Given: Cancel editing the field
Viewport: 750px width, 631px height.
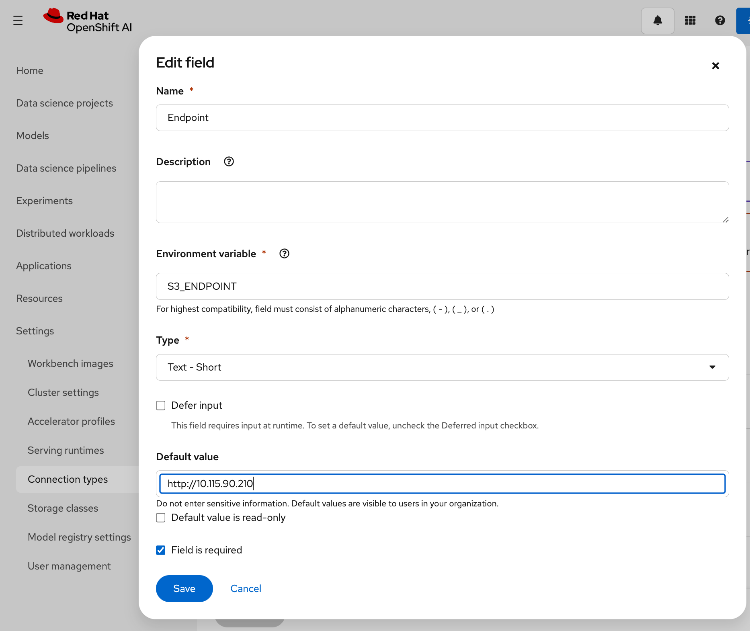Looking at the screenshot, I should click(x=246, y=588).
